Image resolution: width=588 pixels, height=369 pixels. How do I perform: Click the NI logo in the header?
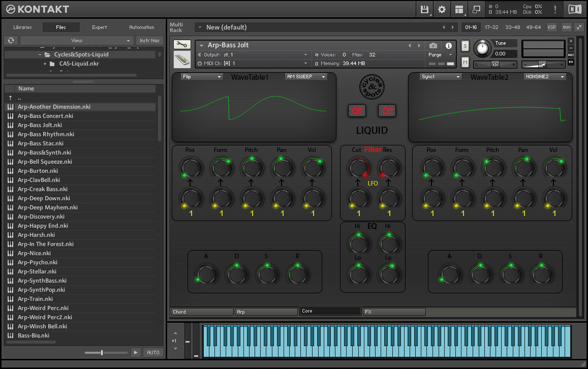click(x=575, y=9)
